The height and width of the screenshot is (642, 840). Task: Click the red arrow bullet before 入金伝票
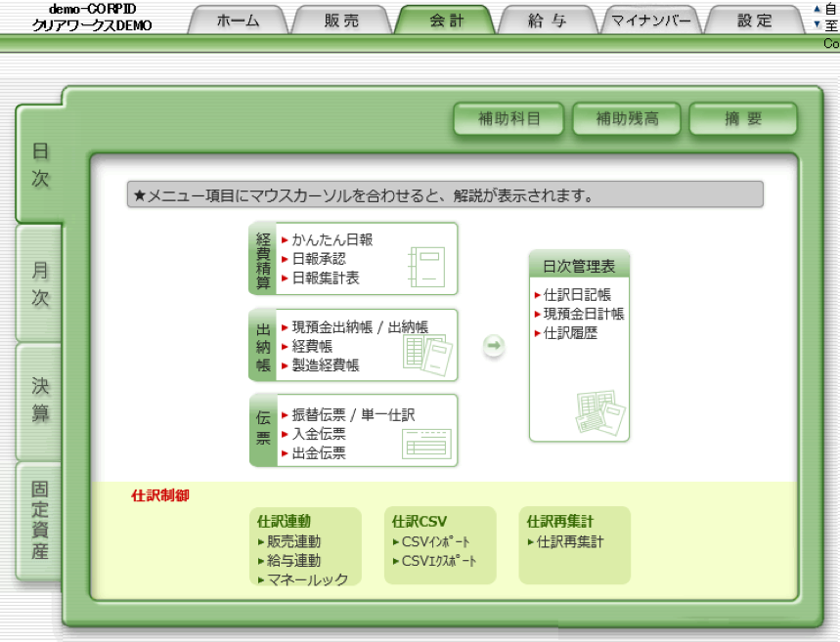click(x=285, y=434)
